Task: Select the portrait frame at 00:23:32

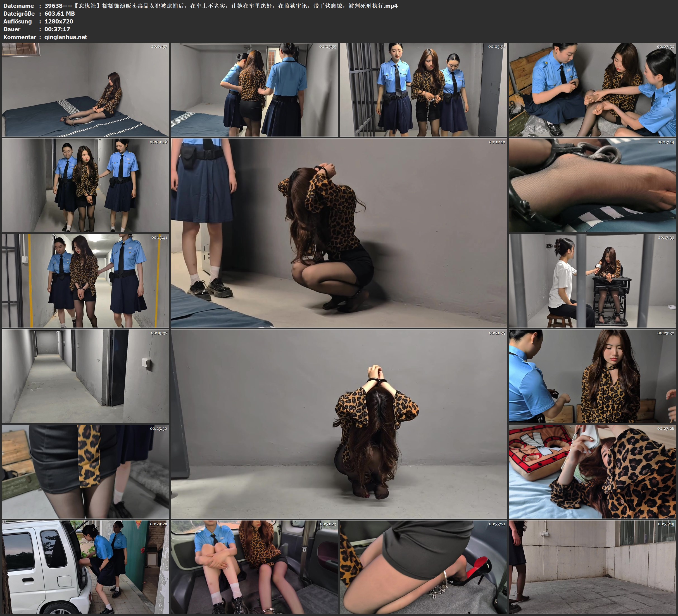Action: (x=592, y=376)
